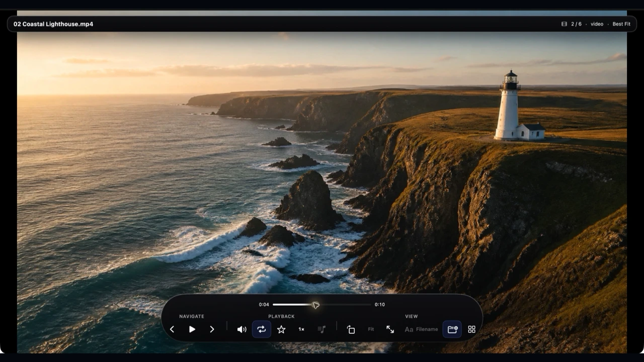
Task: Mark the video as a favorite
Action: coord(281,329)
